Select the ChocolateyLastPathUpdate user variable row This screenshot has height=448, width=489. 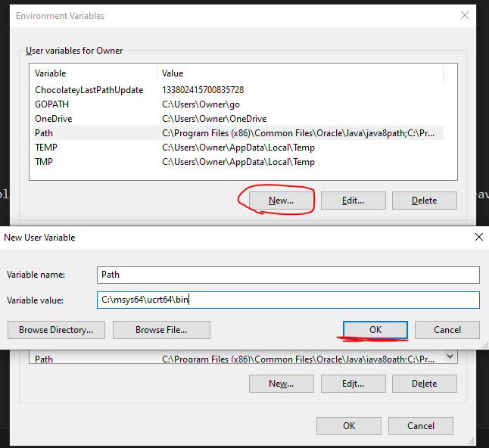point(89,90)
